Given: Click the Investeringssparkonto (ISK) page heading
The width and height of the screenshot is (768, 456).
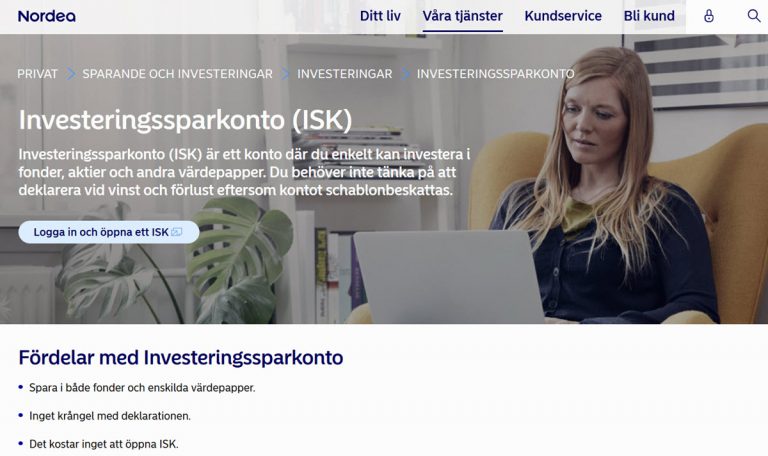Looking at the screenshot, I should click(185, 120).
